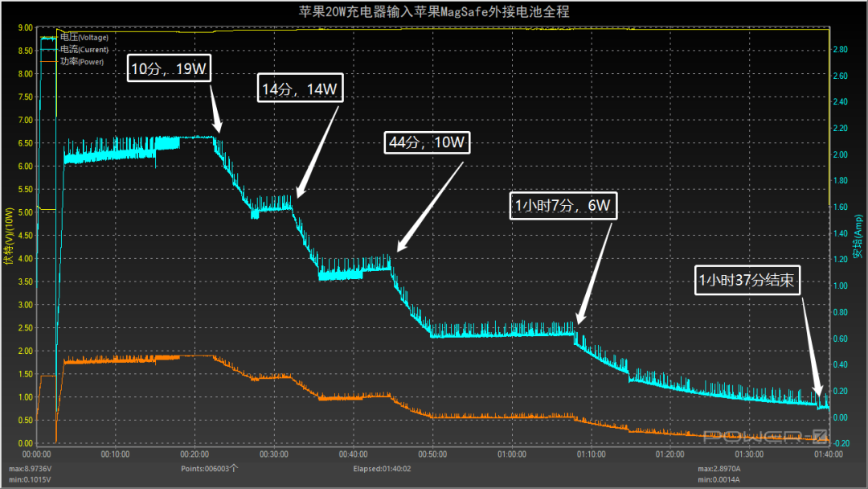Select the max:8.9736V status readout

(x=30, y=469)
